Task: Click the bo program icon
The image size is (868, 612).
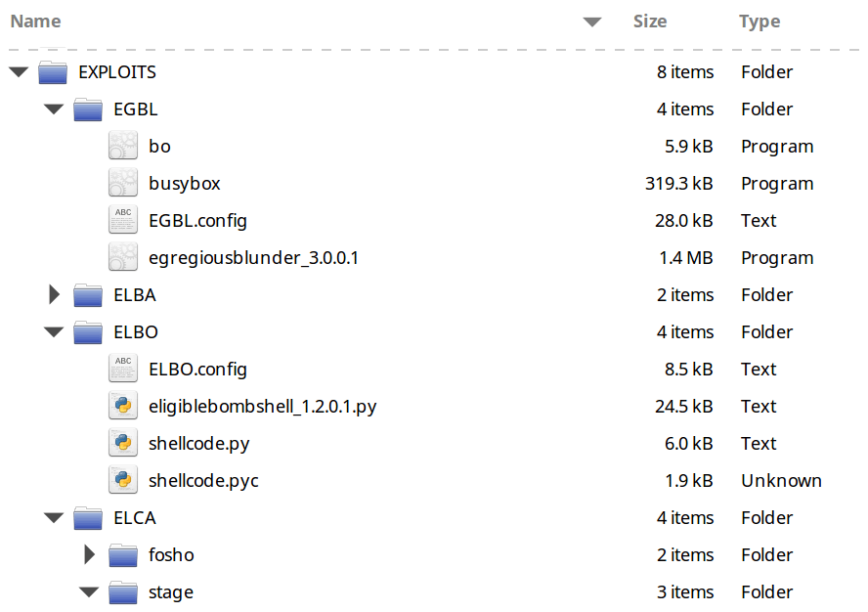Action: pos(123,147)
